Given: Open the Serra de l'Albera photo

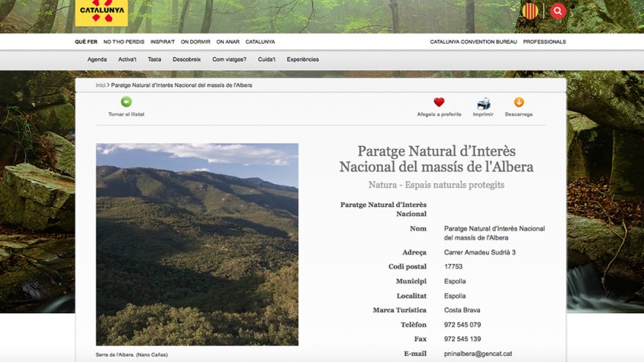Looking at the screenshot, I should coord(197,244).
